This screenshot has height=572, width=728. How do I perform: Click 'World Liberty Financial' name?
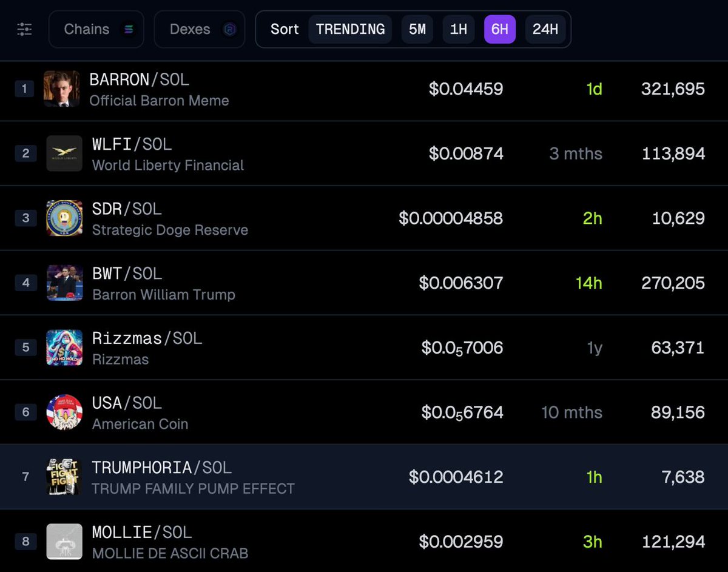coord(168,165)
